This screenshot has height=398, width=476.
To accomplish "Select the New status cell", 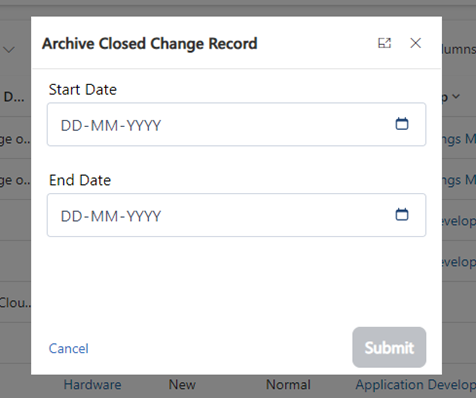I will (x=182, y=385).
